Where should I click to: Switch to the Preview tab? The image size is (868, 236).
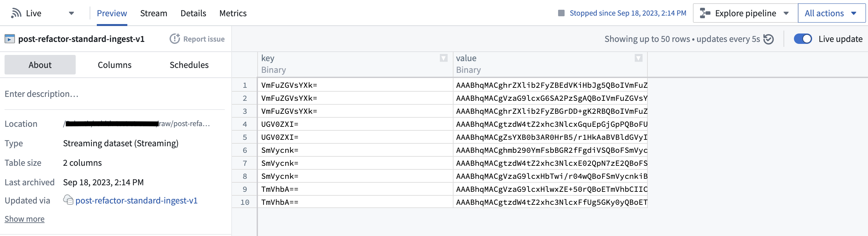pos(112,13)
